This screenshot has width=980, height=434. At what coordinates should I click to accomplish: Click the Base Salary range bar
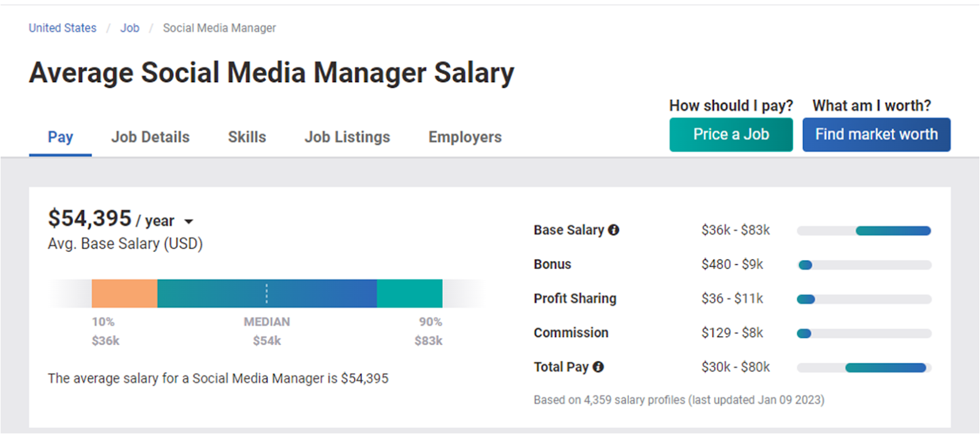[x=864, y=230]
